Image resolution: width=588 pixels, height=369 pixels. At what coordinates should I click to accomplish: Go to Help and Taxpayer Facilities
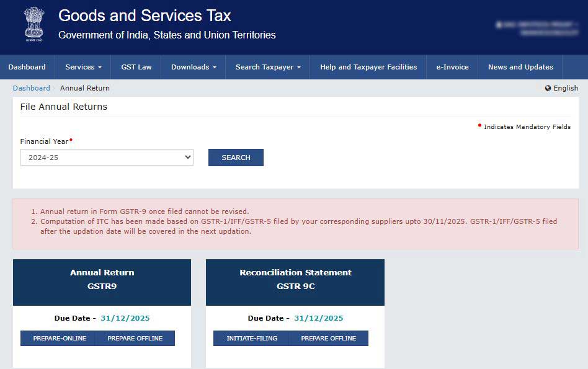click(368, 67)
